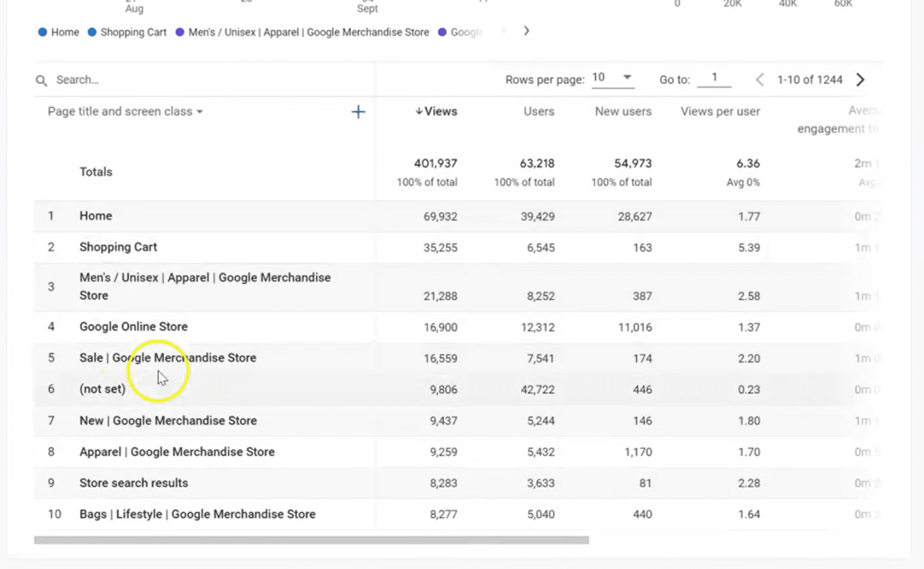Reveal hidden filter chips using the right arrow
This screenshot has height=569, width=924.
(x=526, y=30)
